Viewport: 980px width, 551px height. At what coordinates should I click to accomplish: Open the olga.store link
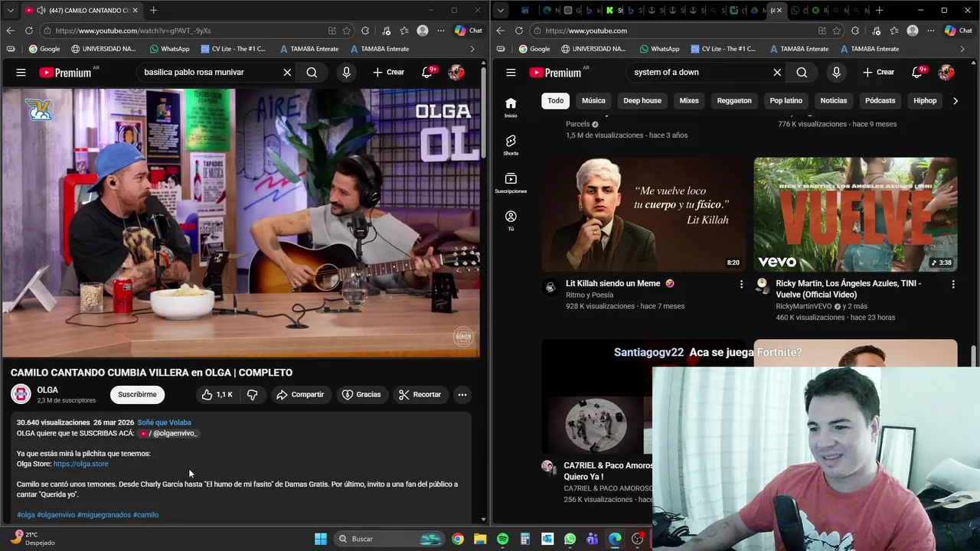pos(81,464)
